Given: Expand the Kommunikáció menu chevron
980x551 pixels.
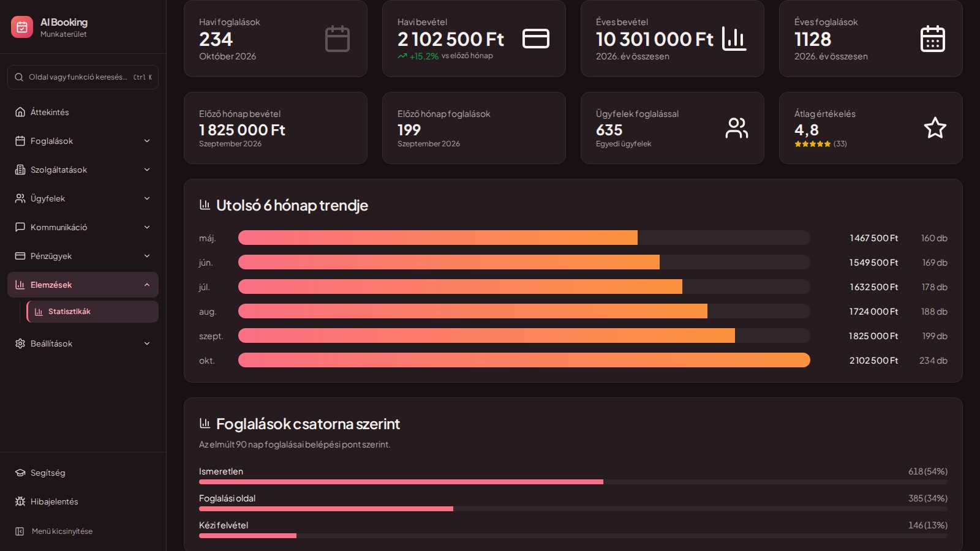Looking at the screenshot, I should [x=147, y=227].
